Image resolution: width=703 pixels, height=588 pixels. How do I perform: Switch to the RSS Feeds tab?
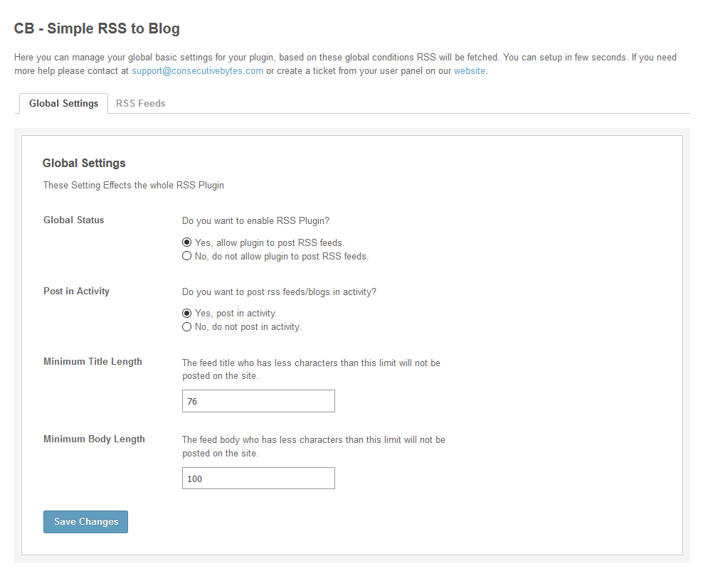pyautogui.click(x=140, y=104)
